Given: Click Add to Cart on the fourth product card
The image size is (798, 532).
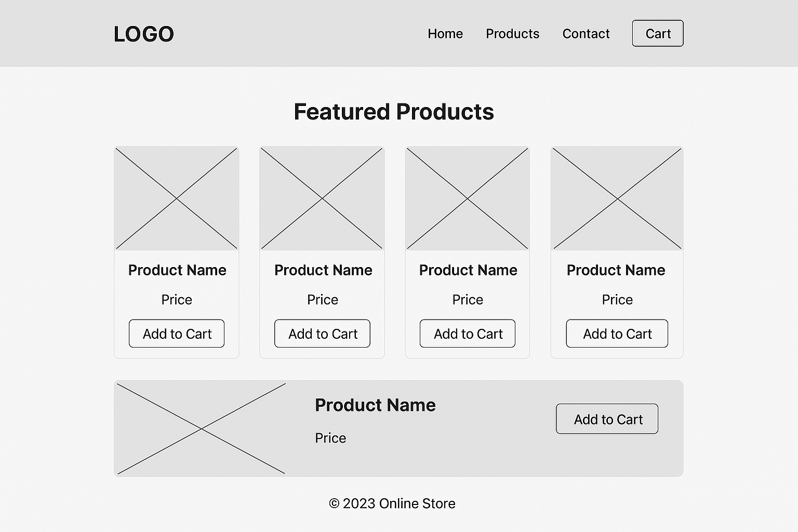Looking at the screenshot, I should 617,334.
